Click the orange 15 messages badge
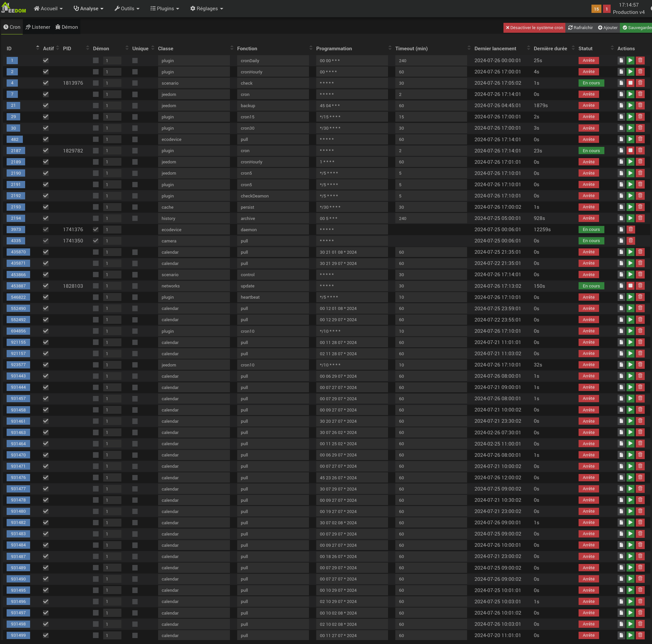This screenshot has height=644, width=652. pyautogui.click(x=596, y=9)
